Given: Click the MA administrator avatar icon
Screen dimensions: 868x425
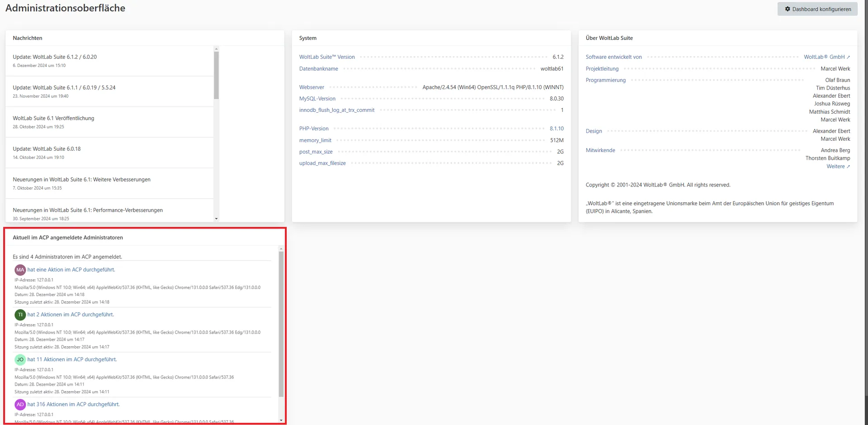Looking at the screenshot, I should coord(20,270).
